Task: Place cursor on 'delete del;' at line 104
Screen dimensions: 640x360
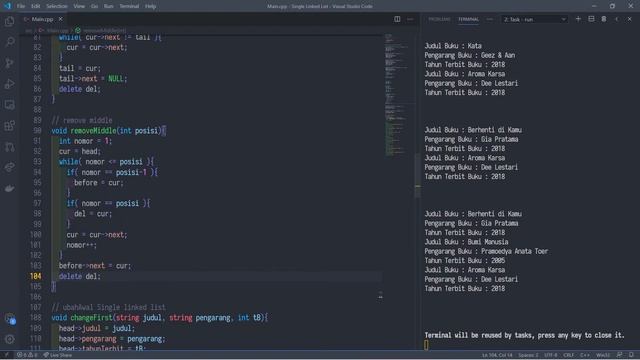Action: tap(80, 276)
